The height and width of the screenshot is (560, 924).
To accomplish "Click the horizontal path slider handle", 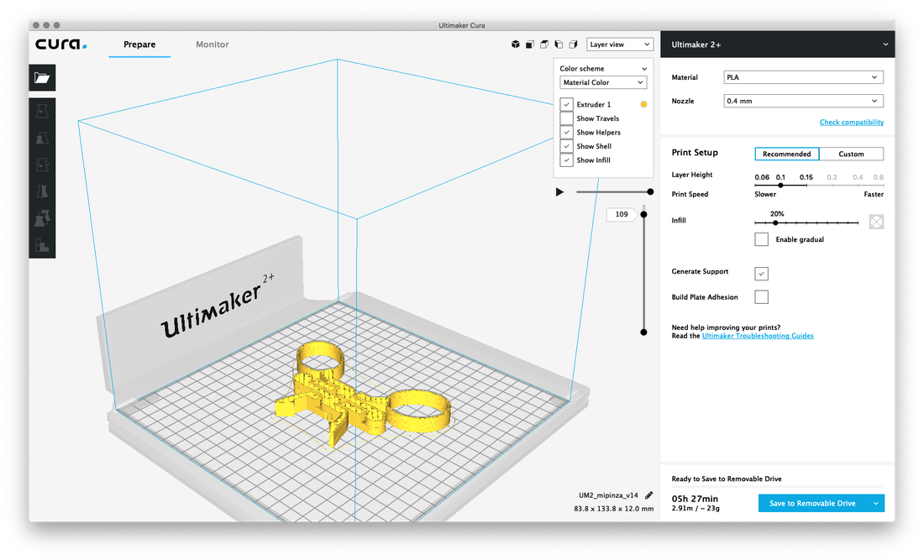I will tap(650, 192).
